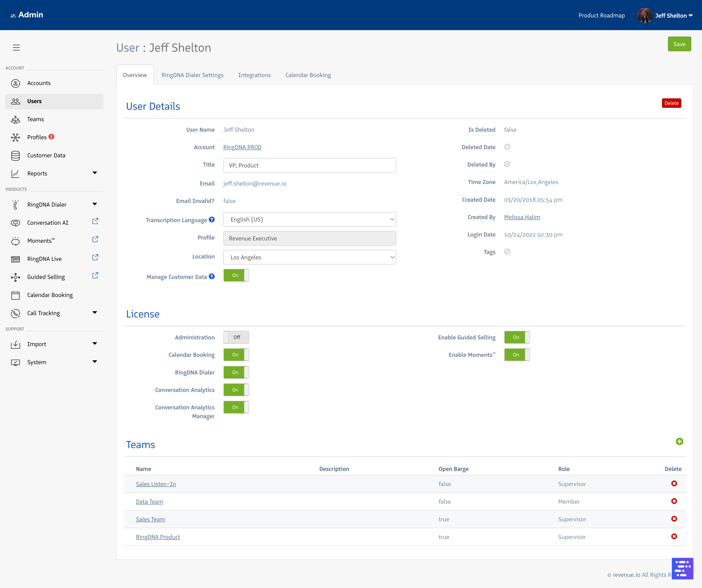Open the RingDNA PROD account link
Image resolution: width=702 pixels, height=588 pixels.
click(242, 147)
